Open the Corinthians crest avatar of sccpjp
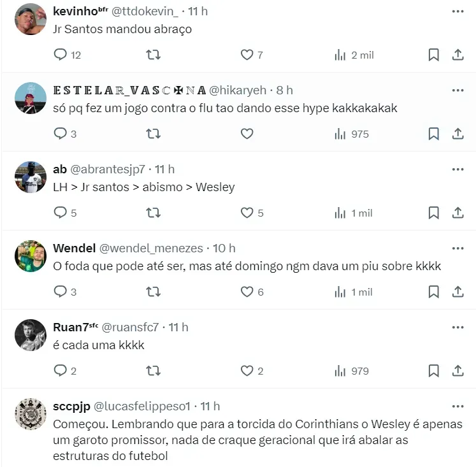 (31, 414)
